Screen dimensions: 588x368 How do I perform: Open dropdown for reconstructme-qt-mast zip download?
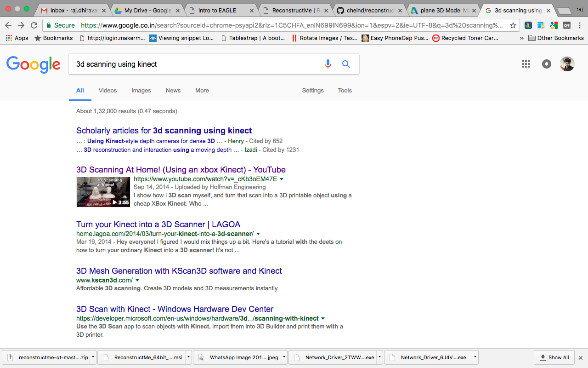[x=93, y=357]
